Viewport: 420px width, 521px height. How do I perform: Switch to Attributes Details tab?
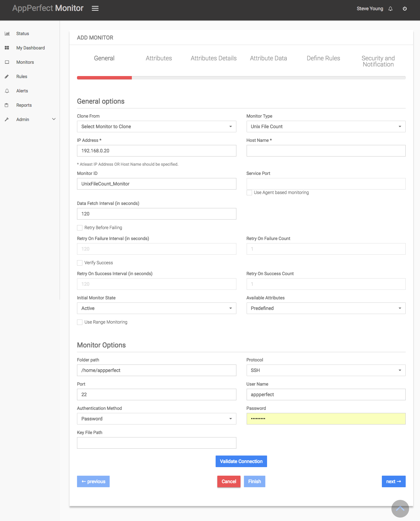coord(214,58)
